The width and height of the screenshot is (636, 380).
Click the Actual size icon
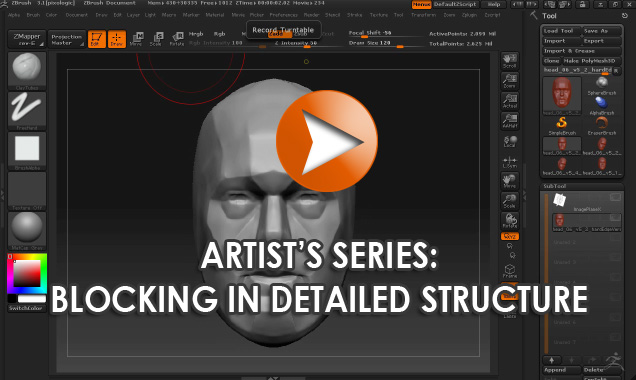510,101
